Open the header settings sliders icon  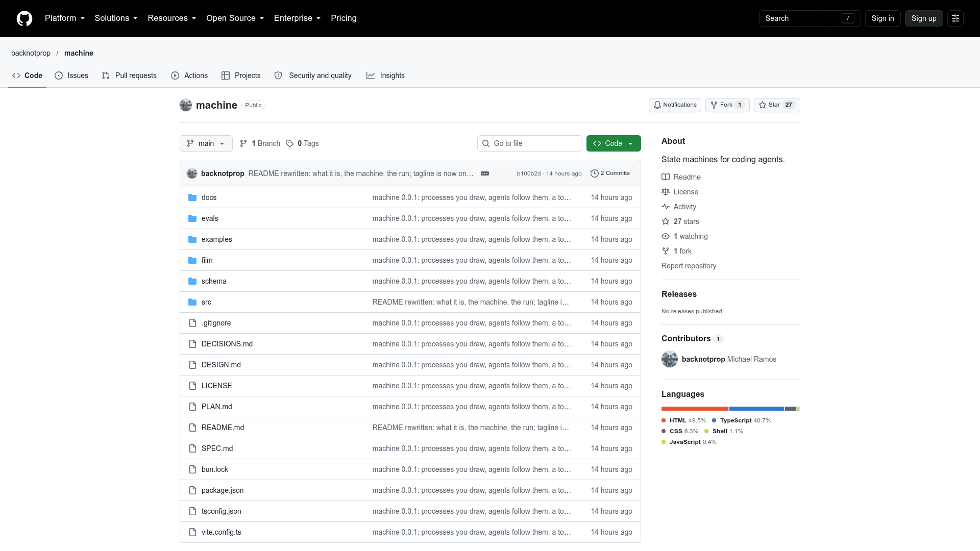coord(955,18)
